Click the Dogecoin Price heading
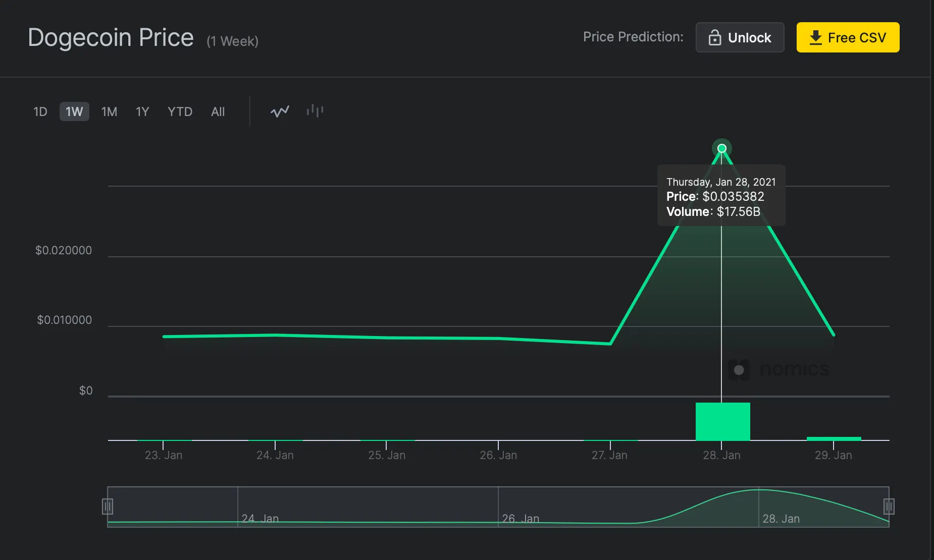The width and height of the screenshot is (934, 560). [111, 37]
